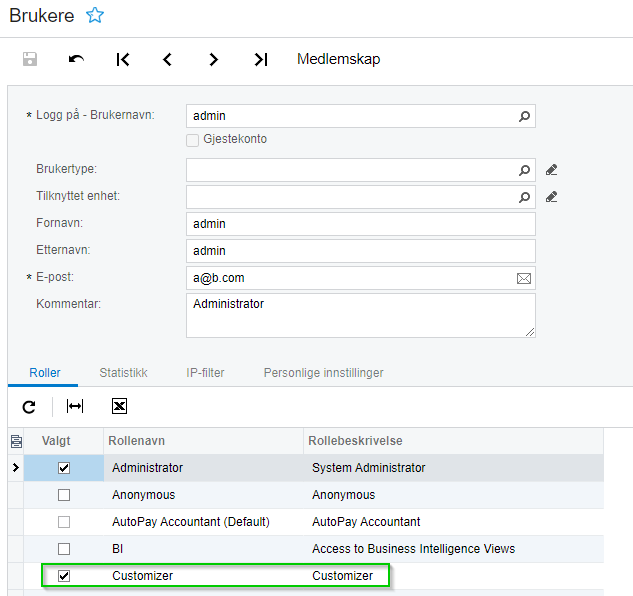
Task: Switch to the Statistikk tab
Action: pos(123,373)
